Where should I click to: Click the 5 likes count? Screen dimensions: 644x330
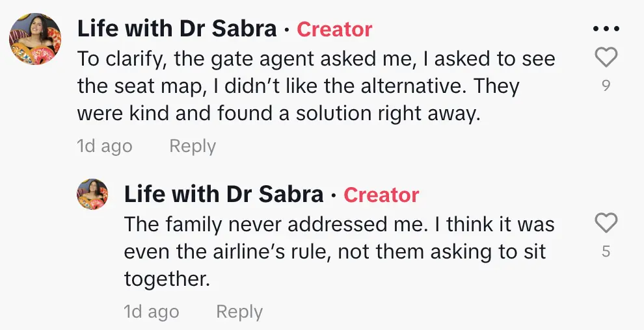click(x=606, y=251)
